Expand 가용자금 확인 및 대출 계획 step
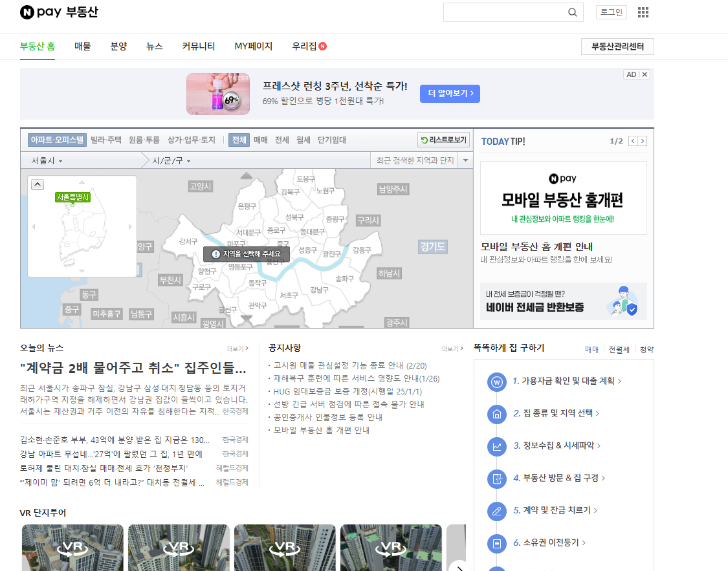Viewport: 728px width, 571px height. click(x=566, y=381)
